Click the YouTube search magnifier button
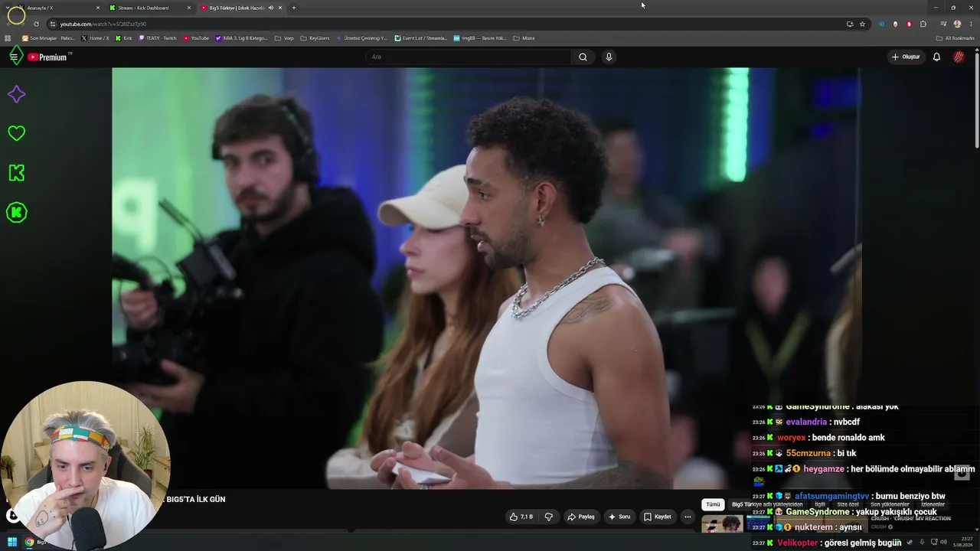The height and width of the screenshot is (551, 980). pos(583,57)
